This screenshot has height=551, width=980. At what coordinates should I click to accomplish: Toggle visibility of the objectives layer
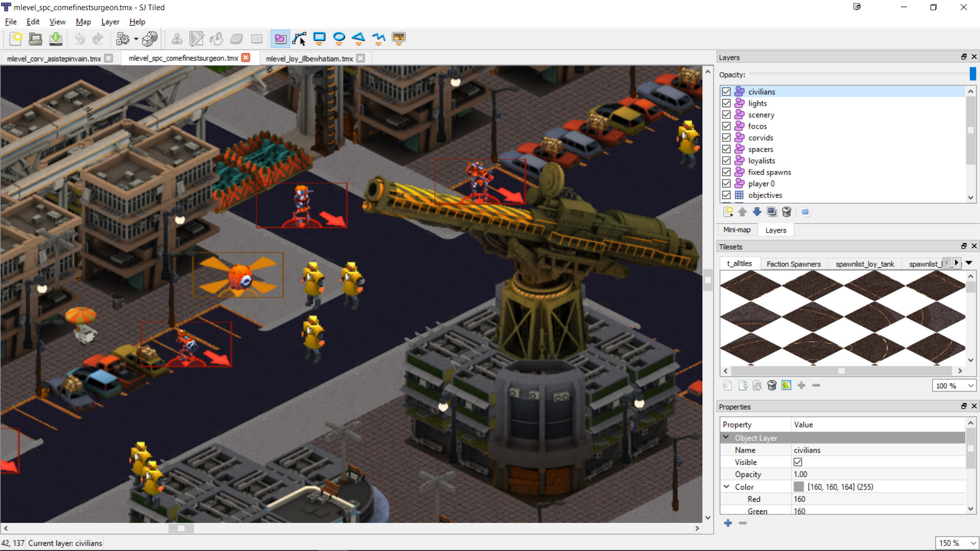point(727,195)
